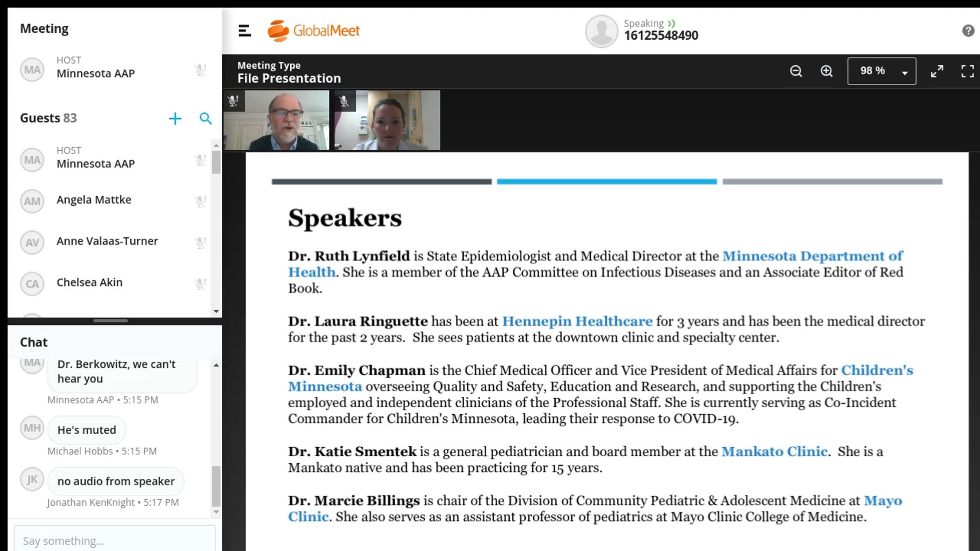Click the name Dr. Emily Chapman
Image resolution: width=980 pixels, height=551 pixels.
[357, 370]
